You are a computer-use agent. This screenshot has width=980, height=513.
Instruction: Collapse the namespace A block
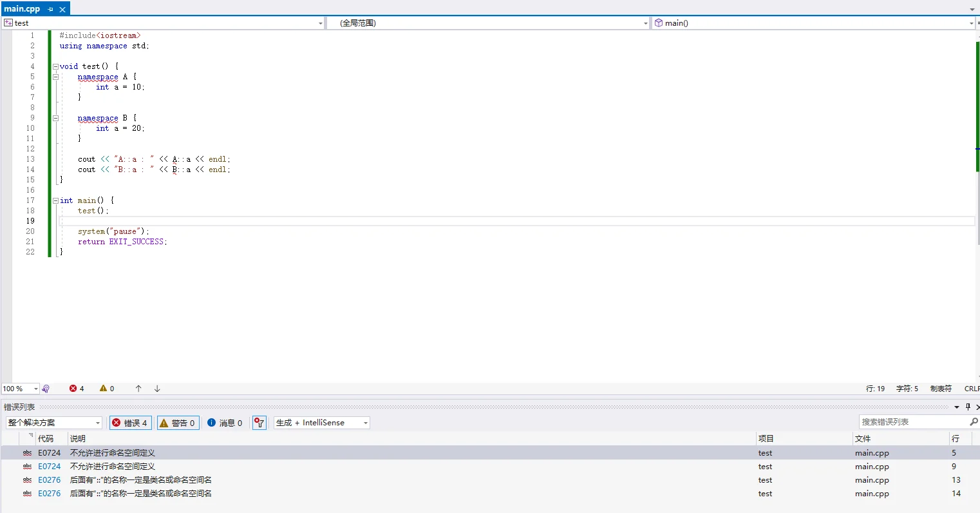tap(55, 77)
